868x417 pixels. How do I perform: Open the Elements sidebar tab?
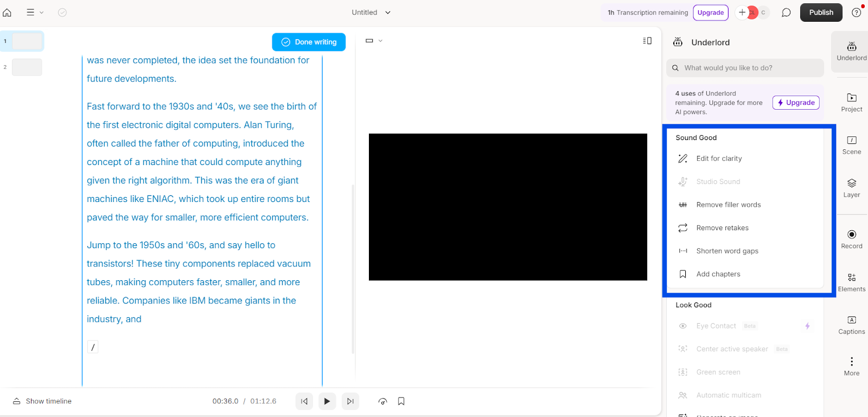point(851,282)
